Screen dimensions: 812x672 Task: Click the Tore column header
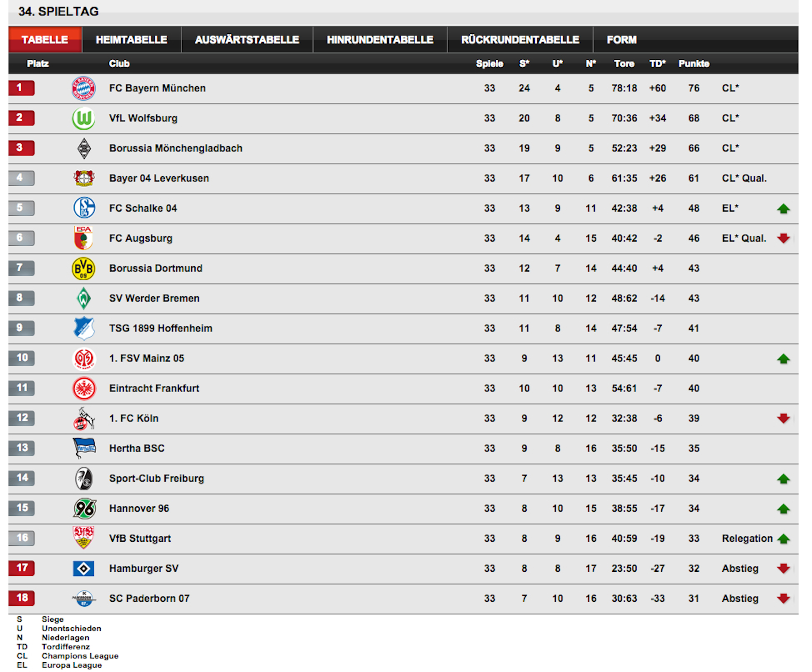[624, 63]
